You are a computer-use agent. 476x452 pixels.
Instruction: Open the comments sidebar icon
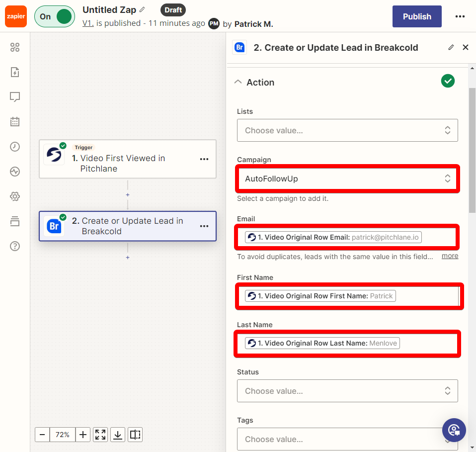15,97
